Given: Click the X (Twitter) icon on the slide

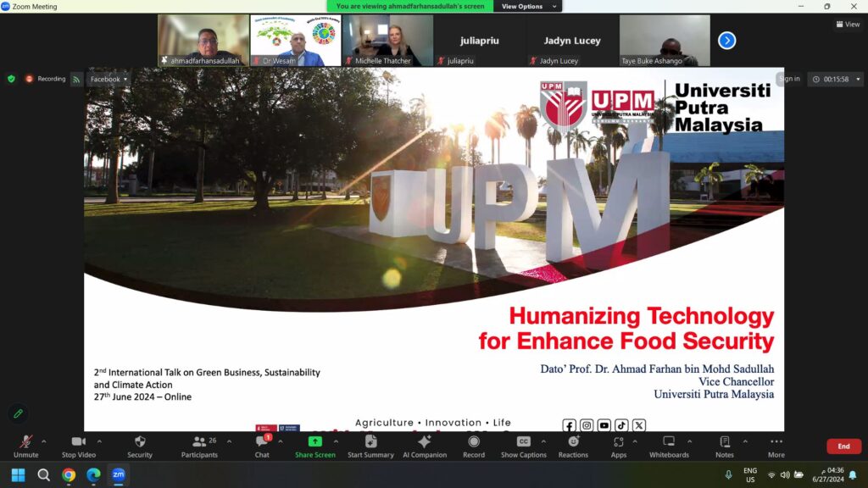Looking at the screenshot, I should [x=639, y=425].
